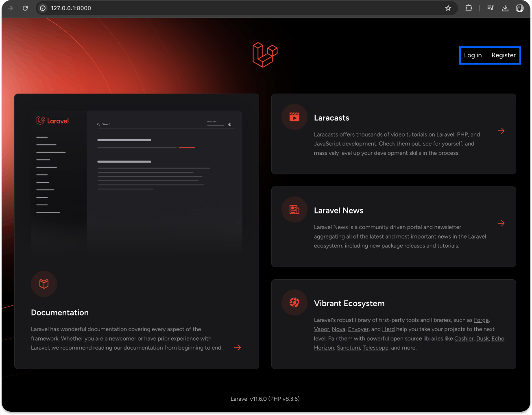Click the Laravel logo at top center
532x415 pixels.
[x=265, y=54]
